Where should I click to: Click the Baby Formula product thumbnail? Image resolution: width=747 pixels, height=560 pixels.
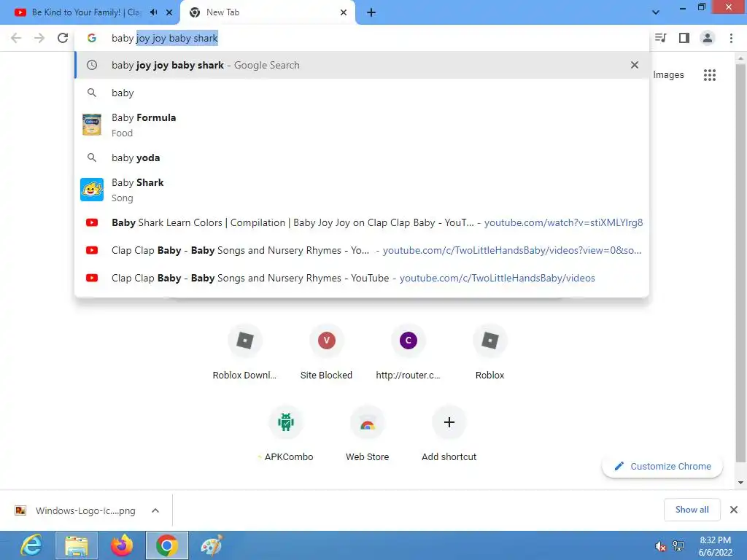tap(91, 125)
